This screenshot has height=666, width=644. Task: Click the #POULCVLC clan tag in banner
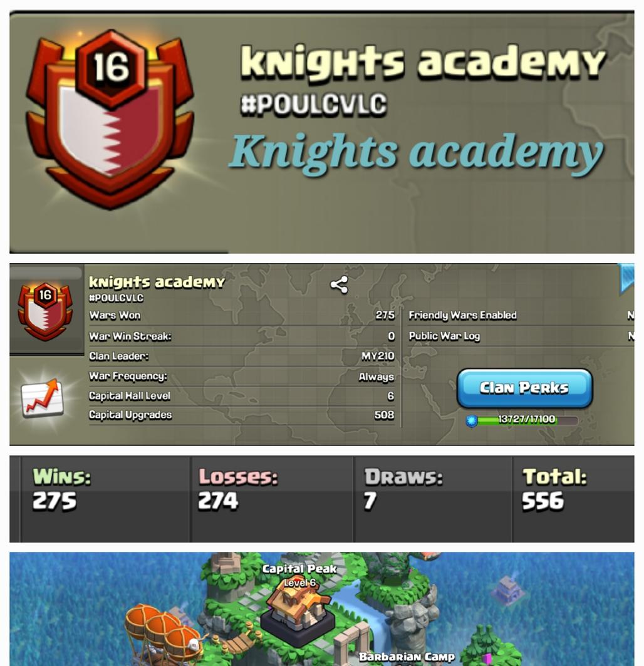click(314, 104)
